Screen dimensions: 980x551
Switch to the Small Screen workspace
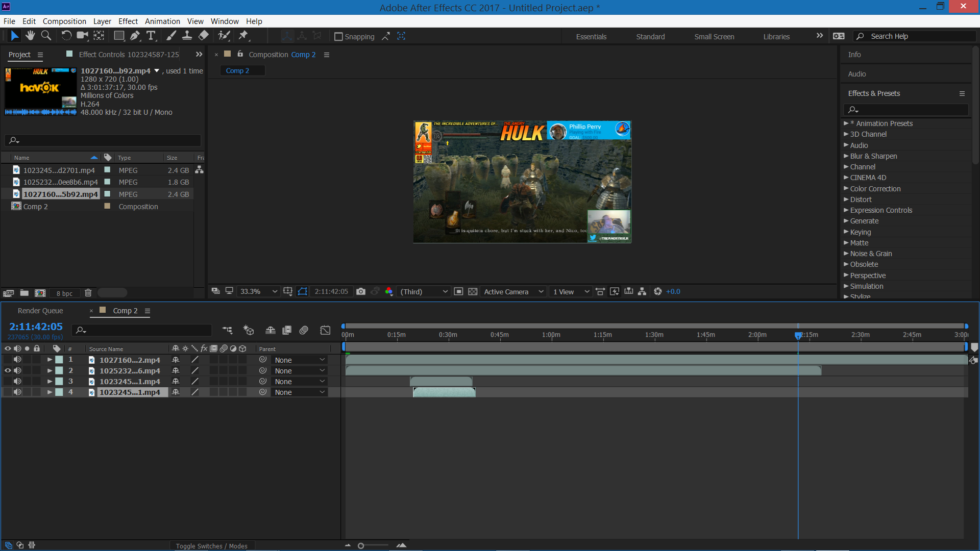(714, 37)
